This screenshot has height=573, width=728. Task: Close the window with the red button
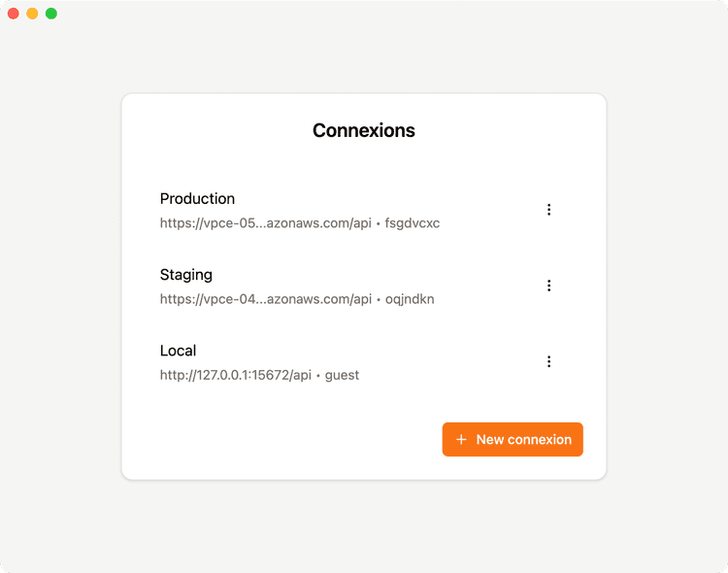tap(14, 14)
